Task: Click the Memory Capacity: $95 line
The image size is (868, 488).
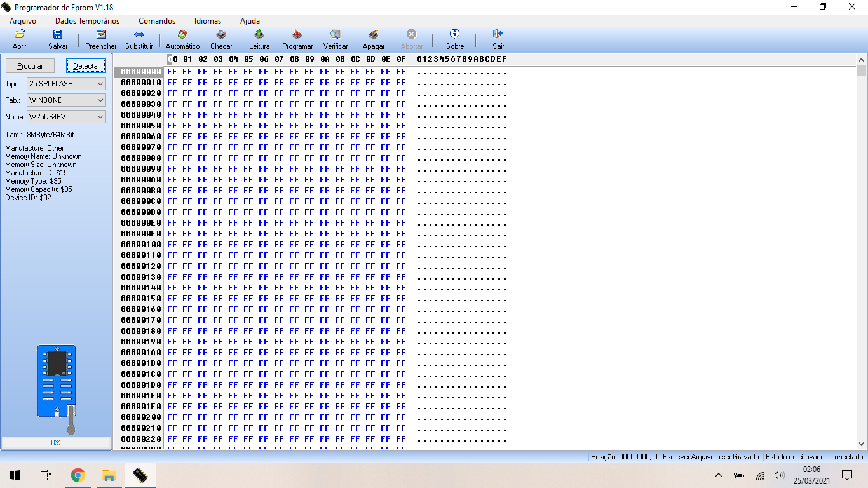Action: pos(39,189)
